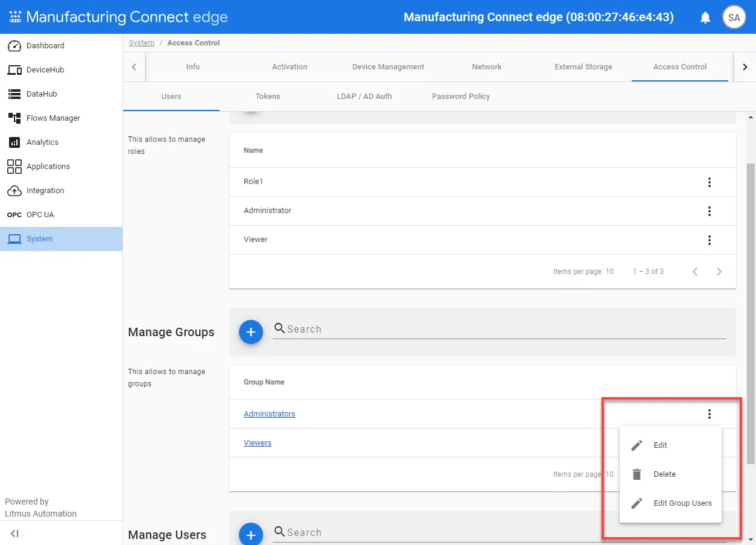This screenshot has height=545, width=756.
Task: Open the Device Management tab
Action: (x=389, y=67)
